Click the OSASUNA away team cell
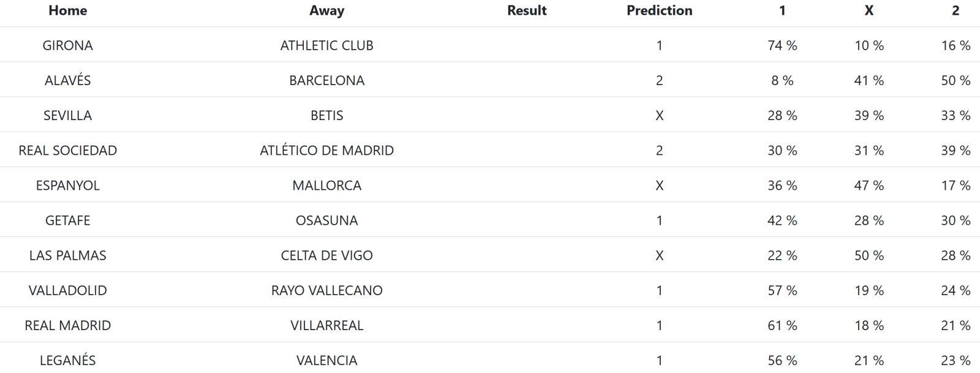The width and height of the screenshot is (980, 373). coord(326,220)
